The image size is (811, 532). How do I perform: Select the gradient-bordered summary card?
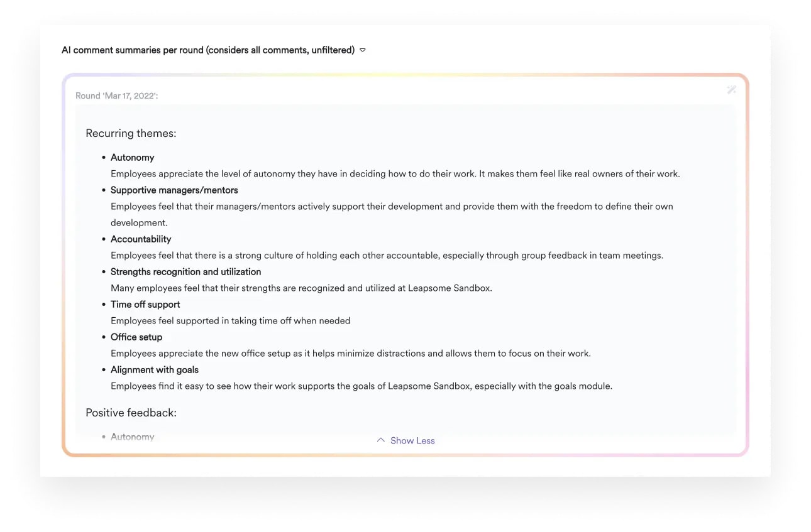405,264
